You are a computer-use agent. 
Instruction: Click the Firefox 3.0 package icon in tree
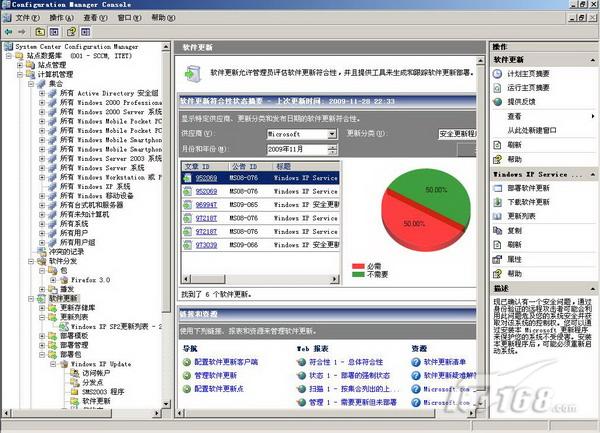click(64, 280)
